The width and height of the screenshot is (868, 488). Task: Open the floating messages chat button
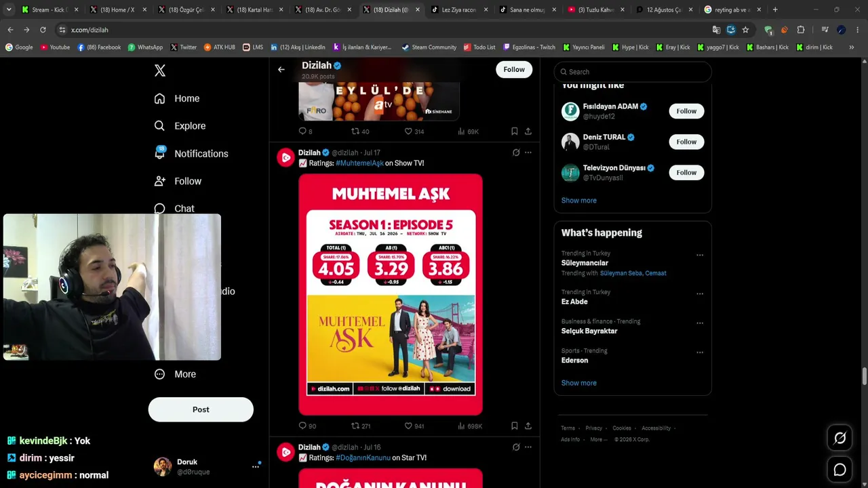[840, 470]
